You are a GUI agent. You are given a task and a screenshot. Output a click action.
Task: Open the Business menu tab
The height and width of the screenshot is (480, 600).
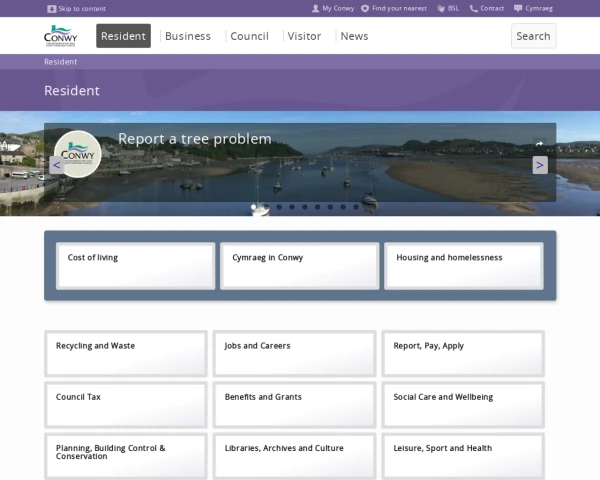coord(188,36)
